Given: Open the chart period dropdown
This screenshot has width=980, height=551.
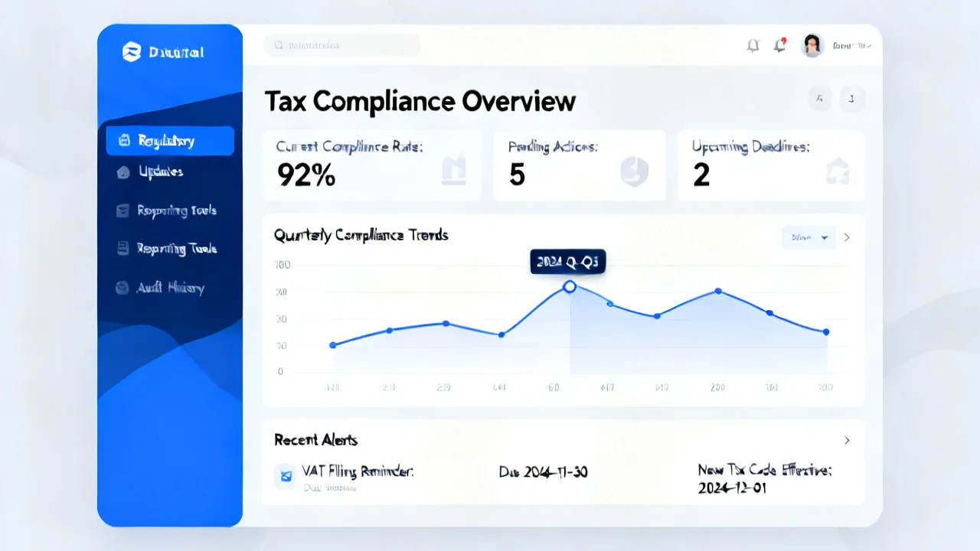Looking at the screenshot, I should click(808, 238).
